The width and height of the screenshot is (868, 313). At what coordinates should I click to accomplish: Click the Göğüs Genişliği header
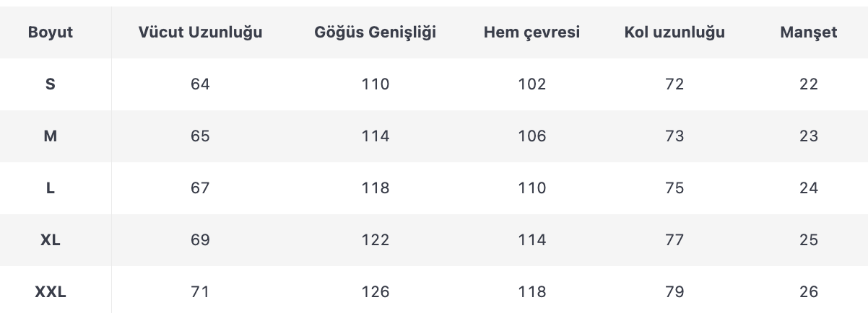point(376,32)
